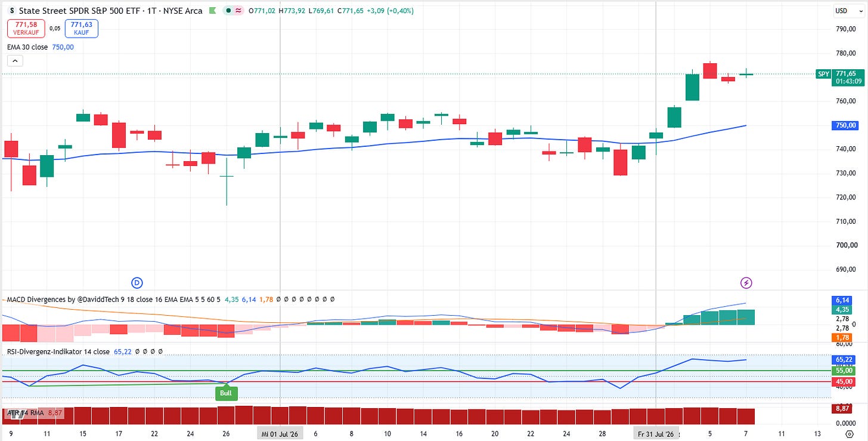Click the green flag icon beside NYSE Arca
The image size is (868, 441).
(213, 11)
